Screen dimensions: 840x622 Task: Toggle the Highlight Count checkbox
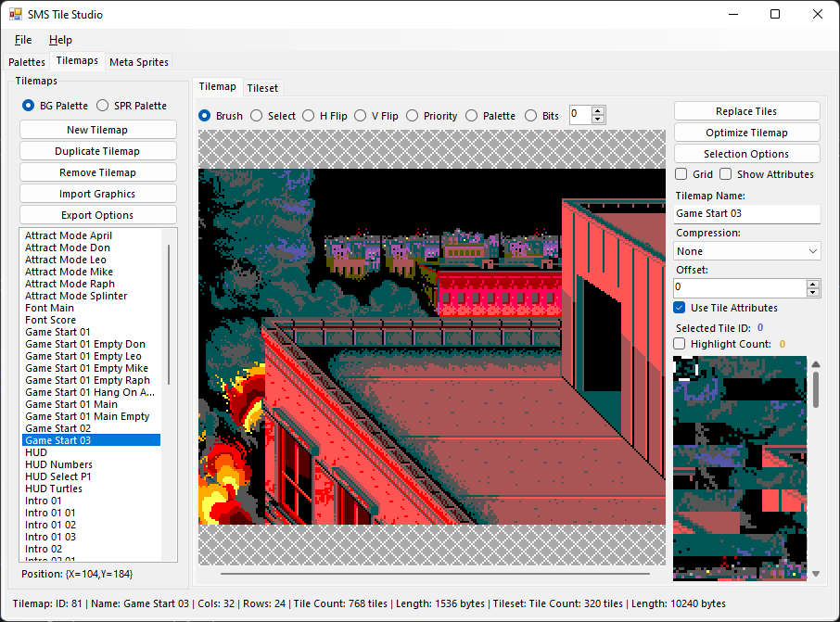tap(680, 344)
